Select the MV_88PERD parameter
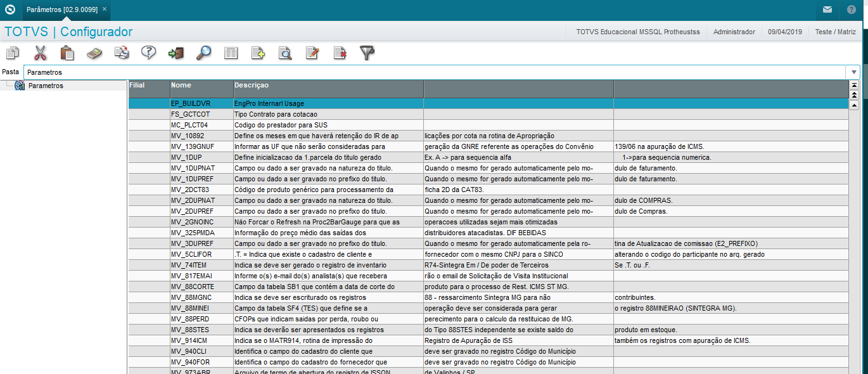The image size is (868, 374). 488,319
